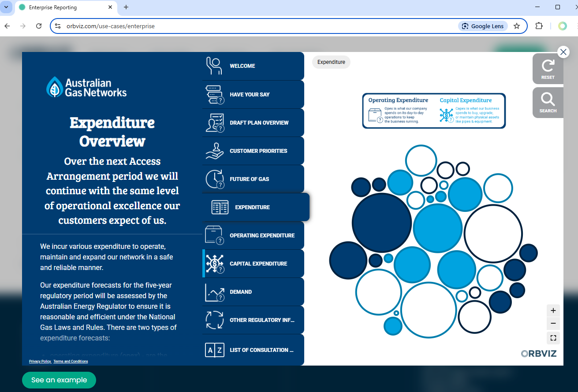Open the Extensions puzzle icon
578x392 pixels.
coord(539,26)
